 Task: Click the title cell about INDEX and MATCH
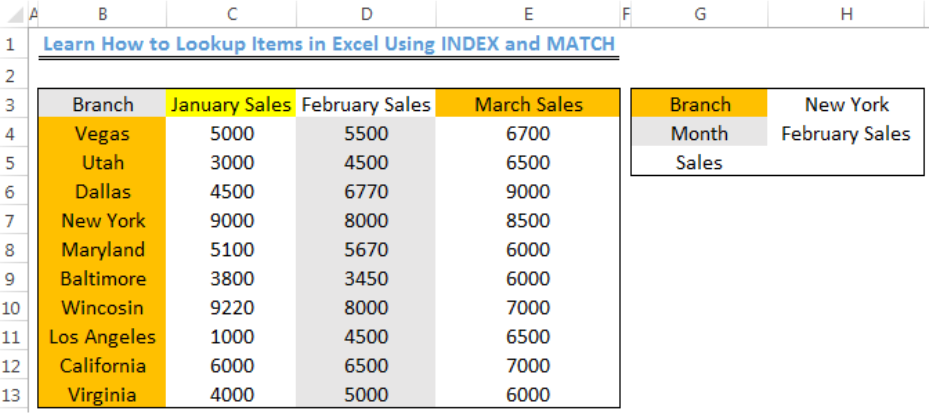point(329,44)
